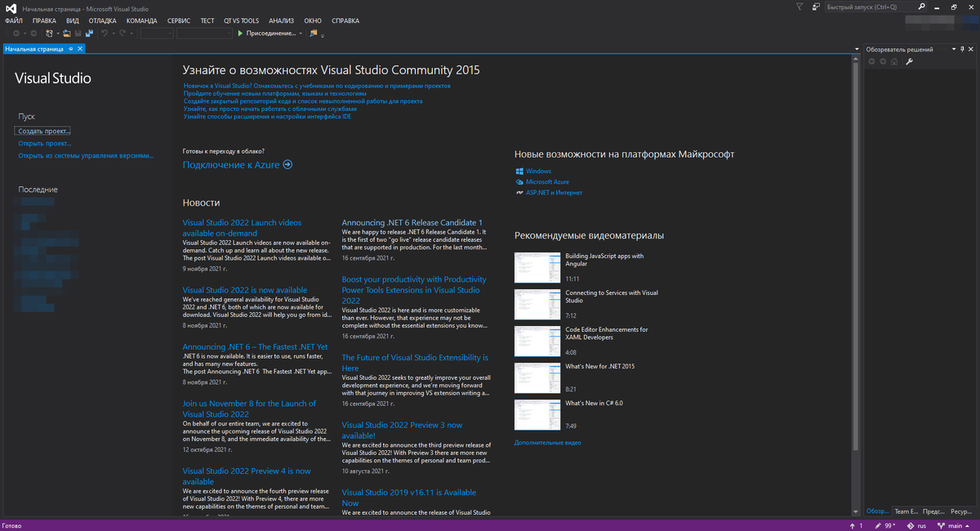Click the Открыть проект... link
This screenshot has height=531, width=980.
pos(45,143)
